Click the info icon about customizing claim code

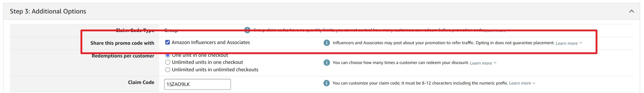[x=327, y=83]
